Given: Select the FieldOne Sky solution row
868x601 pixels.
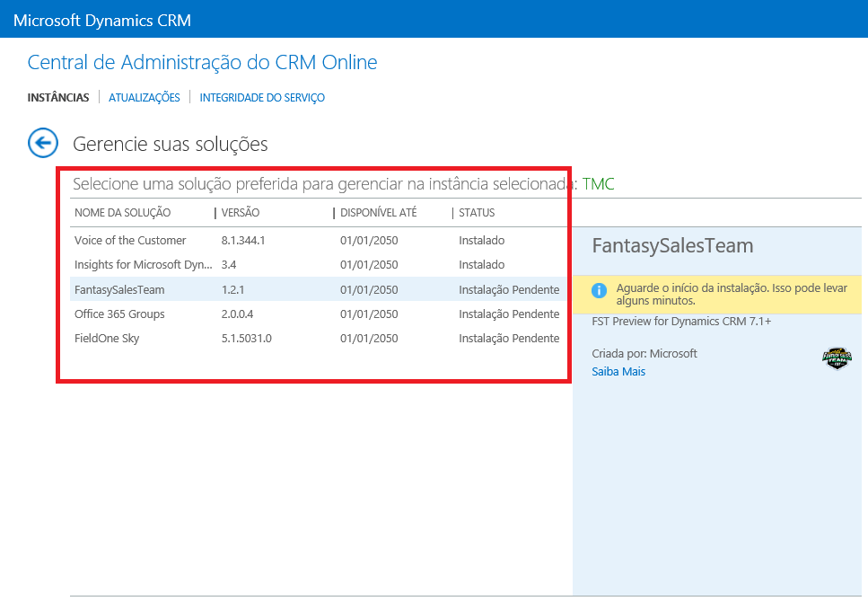Looking at the screenshot, I should coord(107,339).
